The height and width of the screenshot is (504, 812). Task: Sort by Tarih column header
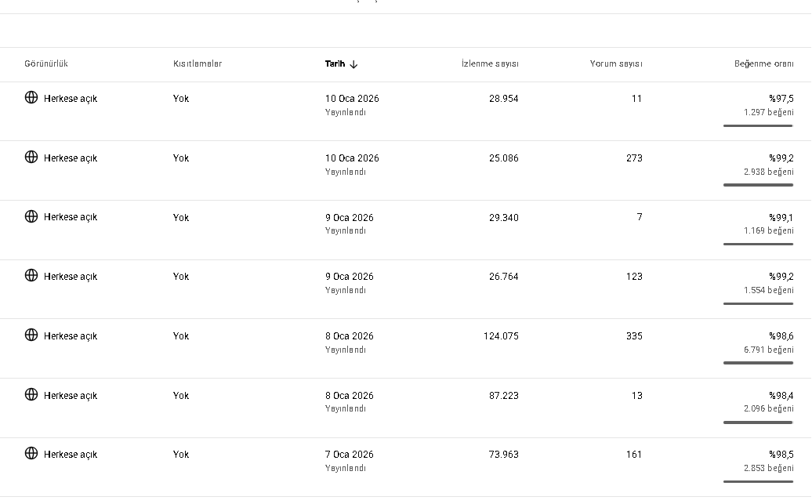tap(335, 63)
